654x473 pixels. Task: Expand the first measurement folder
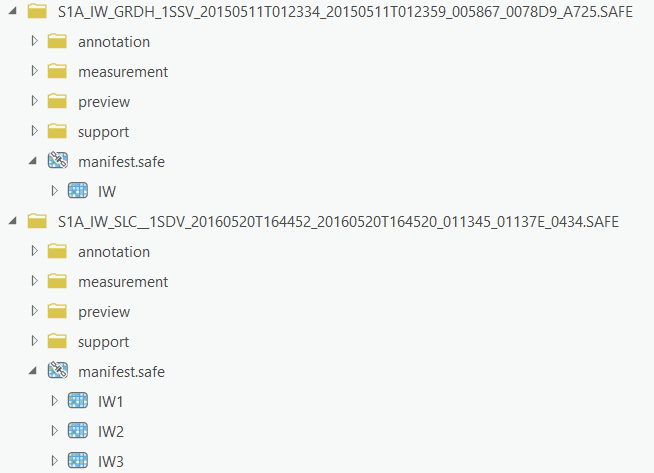coord(34,71)
